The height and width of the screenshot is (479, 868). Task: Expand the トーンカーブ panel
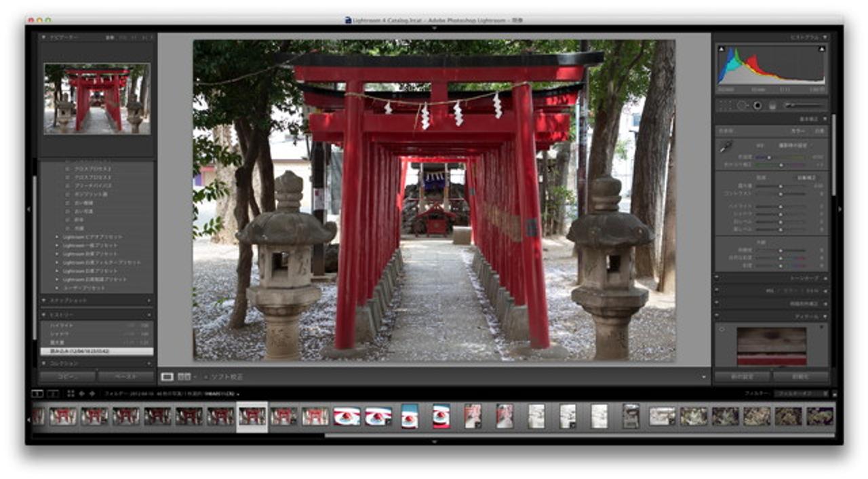(806, 278)
